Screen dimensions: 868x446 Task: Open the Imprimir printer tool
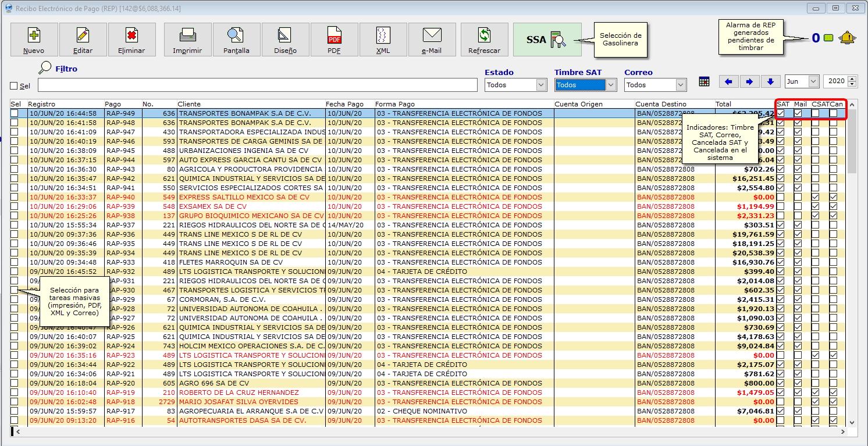click(187, 36)
